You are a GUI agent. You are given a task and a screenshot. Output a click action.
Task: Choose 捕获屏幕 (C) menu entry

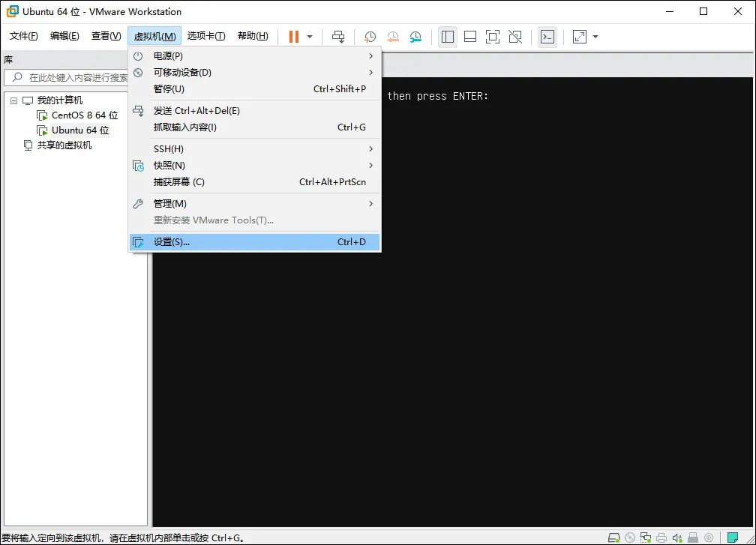tap(254, 181)
